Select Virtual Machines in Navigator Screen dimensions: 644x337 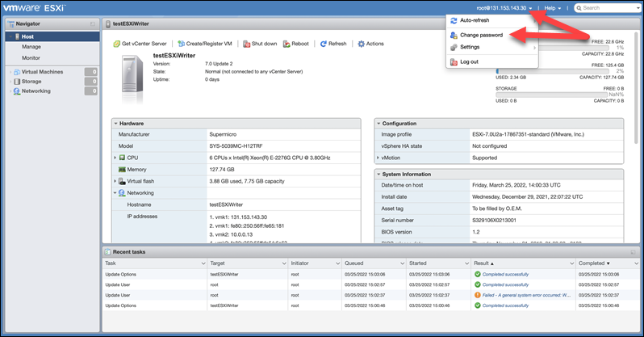click(x=42, y=72)
